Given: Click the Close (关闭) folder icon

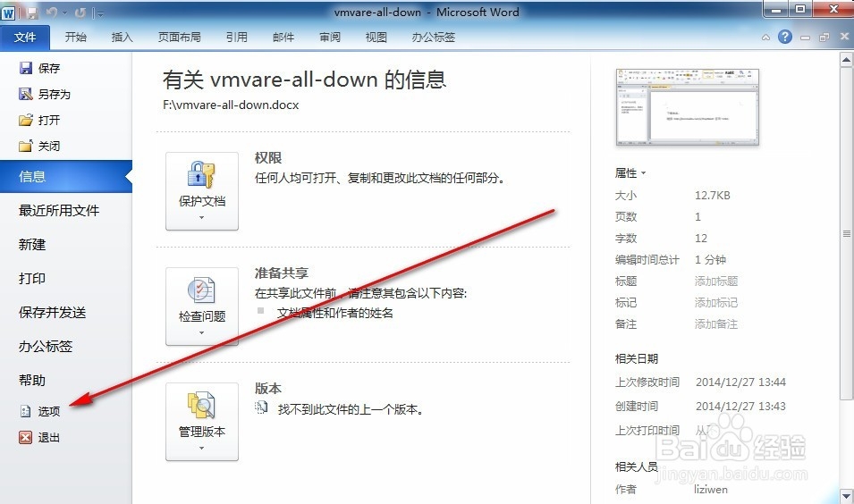Looking at the screenshot, I should pos(26,146).
